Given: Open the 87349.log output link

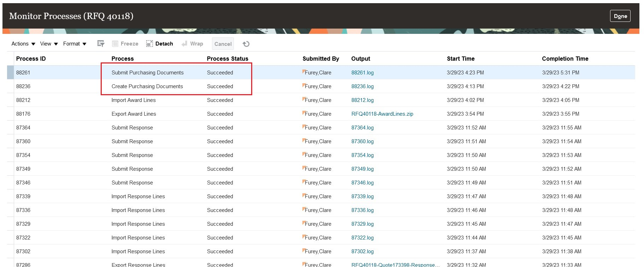Looking at the screenshot, I should pyautogui.click(x=362, y=169).
